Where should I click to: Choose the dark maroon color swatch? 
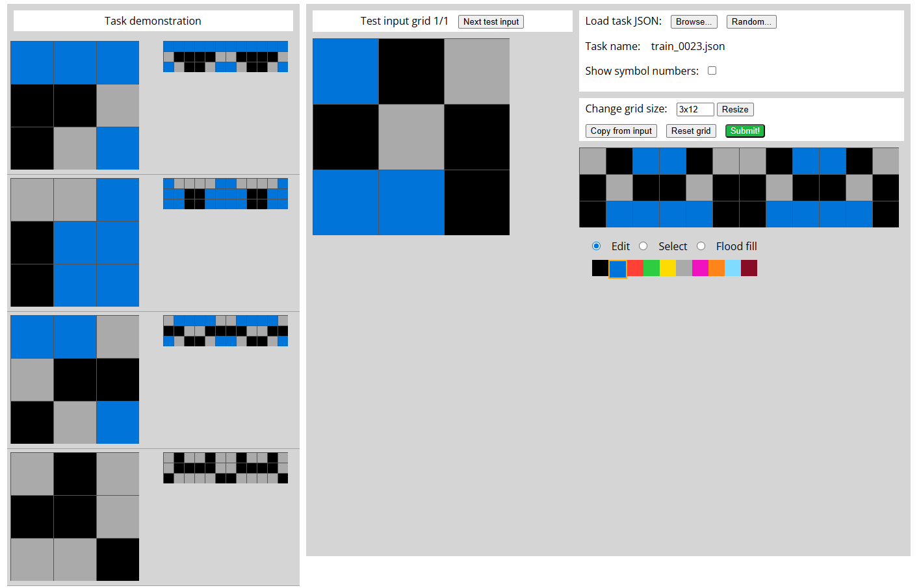pos(749,268)
